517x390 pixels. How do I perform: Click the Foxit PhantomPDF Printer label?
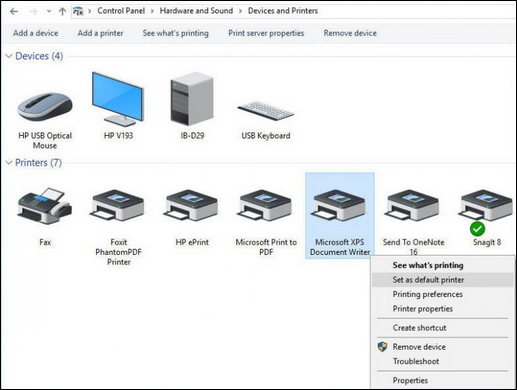coord(118,252)
